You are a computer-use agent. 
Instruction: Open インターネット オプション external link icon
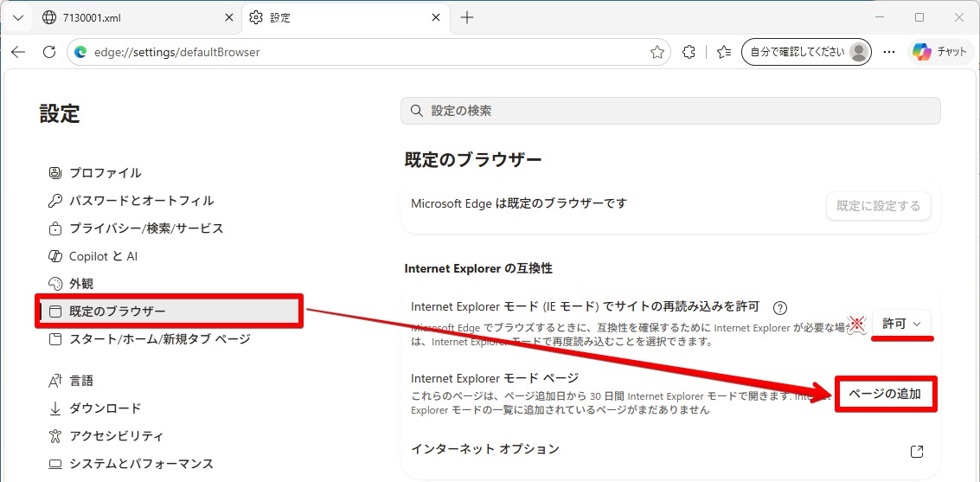[x=917, y=452]
